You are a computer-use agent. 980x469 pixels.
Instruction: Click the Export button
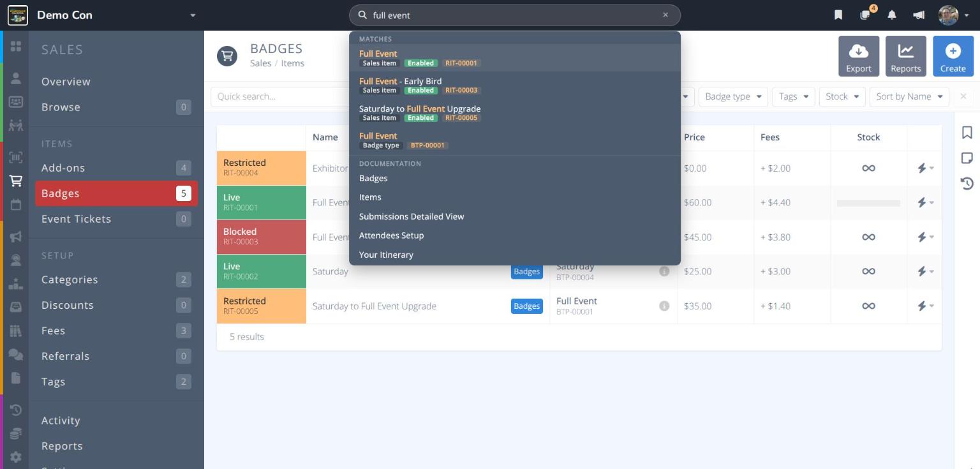(859, 56)
